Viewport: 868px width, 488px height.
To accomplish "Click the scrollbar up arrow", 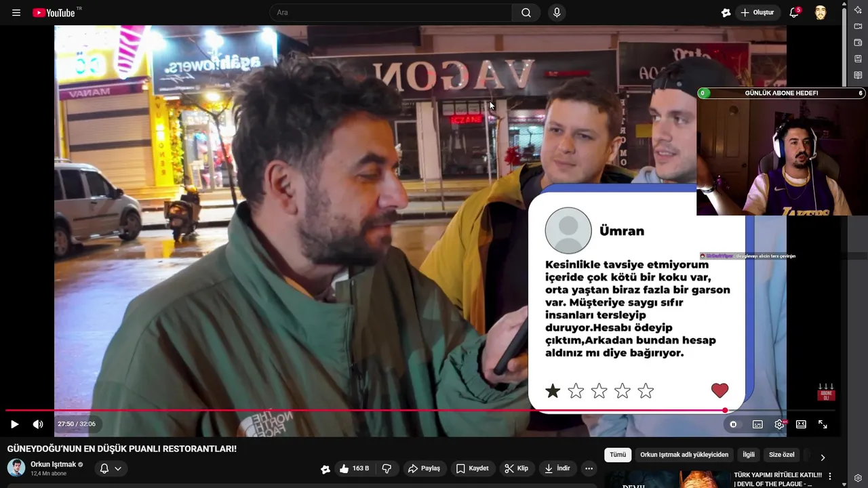I will pos(844,3).
